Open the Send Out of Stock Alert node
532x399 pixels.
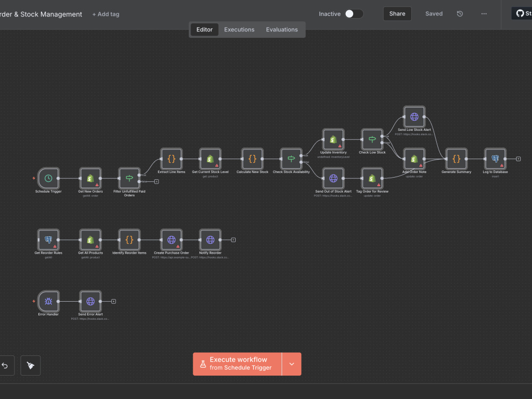point(333,178)
